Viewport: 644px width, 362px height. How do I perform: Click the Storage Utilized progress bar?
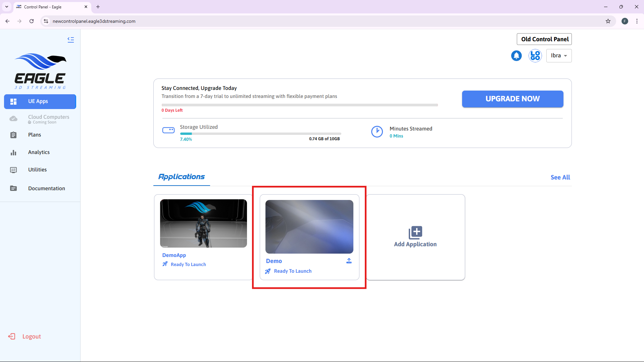[260, 134]
